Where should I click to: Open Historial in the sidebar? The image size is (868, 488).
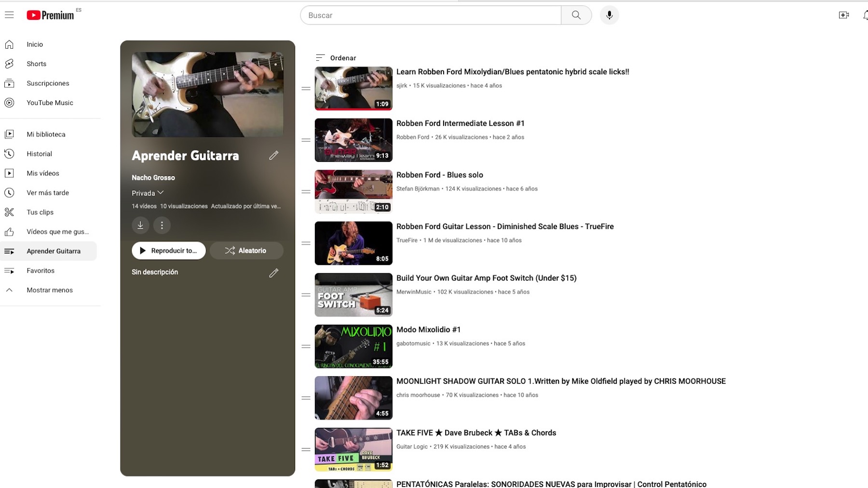(x=48, y=154)
